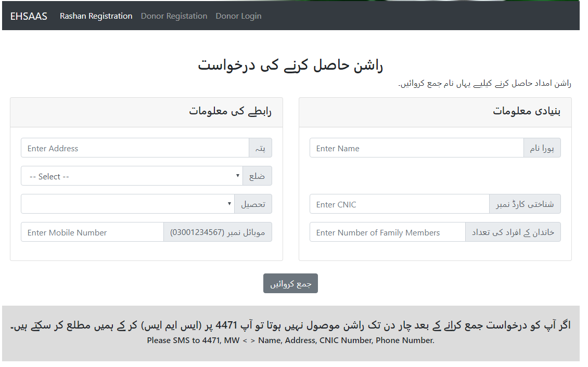Open the Rashan Registration nav item
Screen dimensions: 588x367
tap(96, 16)
